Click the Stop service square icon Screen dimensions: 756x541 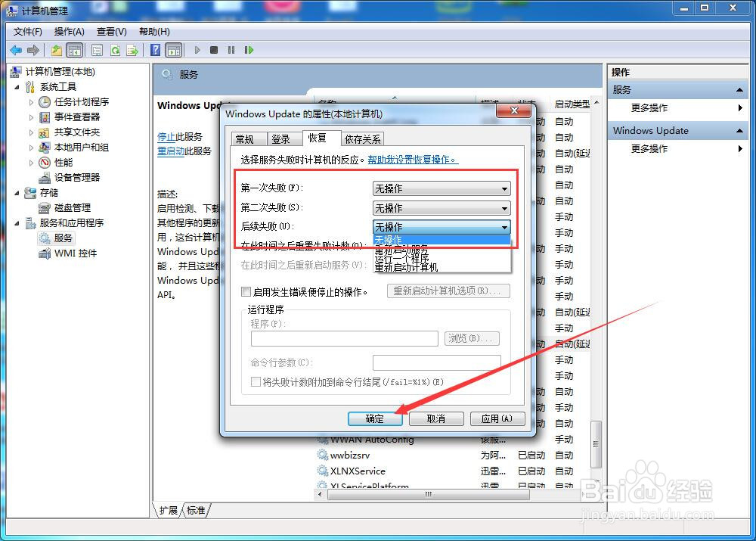pyautogui.click(x=214, y=50)
